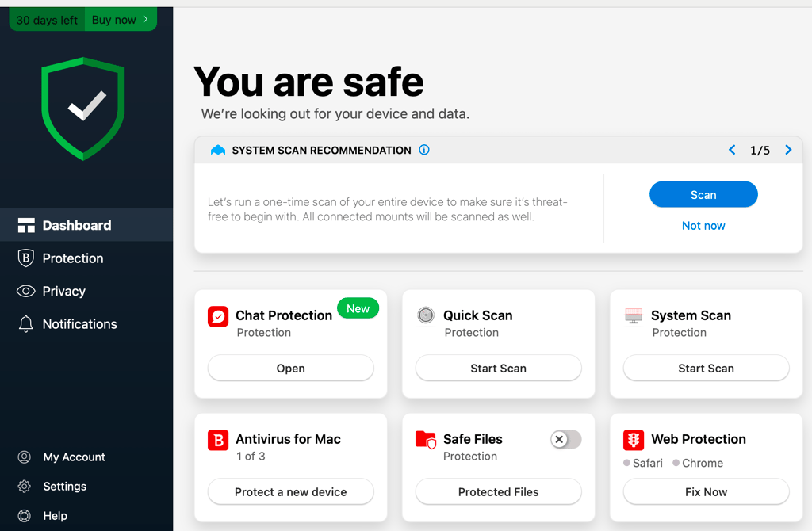Click the Privacy eye icon
Image resolution: width=812 pixels, height=531 pixels.
click(26, 291)
